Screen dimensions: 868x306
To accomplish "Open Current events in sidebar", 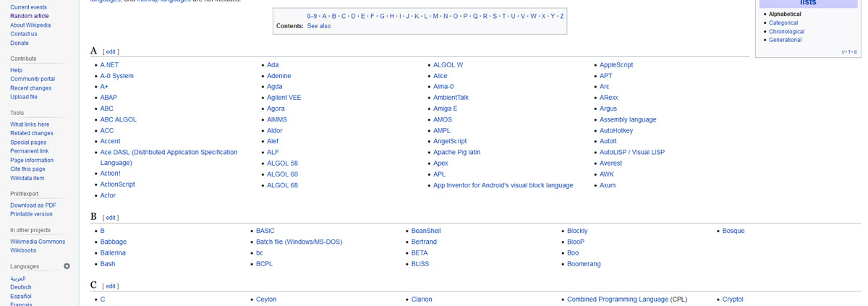I will (x=28, y=7).
